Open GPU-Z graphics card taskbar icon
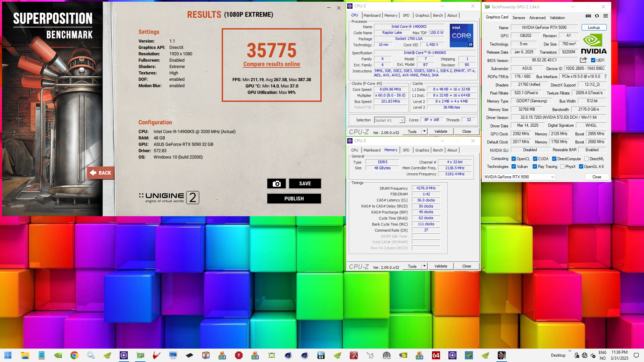 coord(140,355)
